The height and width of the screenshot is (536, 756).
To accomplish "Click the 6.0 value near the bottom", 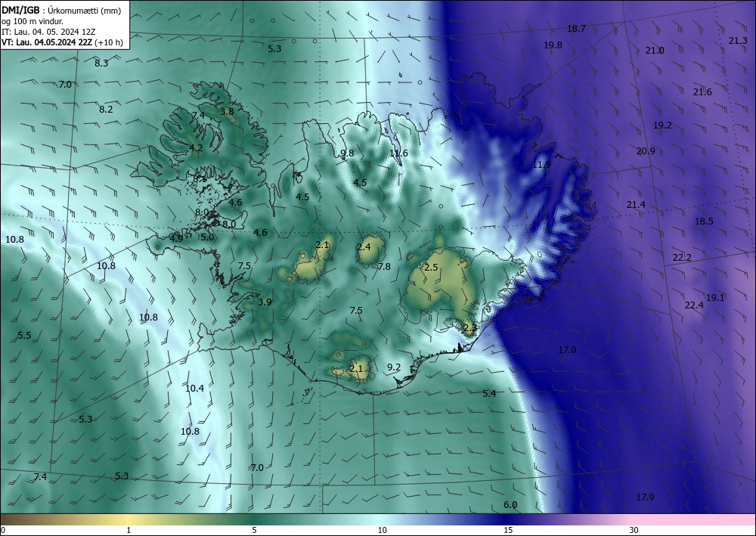I will [510, 505].
